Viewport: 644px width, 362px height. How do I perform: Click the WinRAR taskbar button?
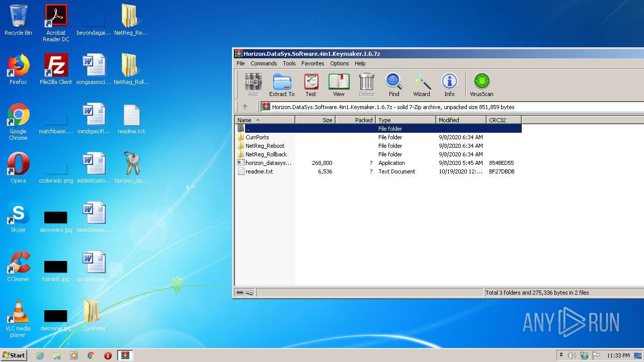(125, 355)
